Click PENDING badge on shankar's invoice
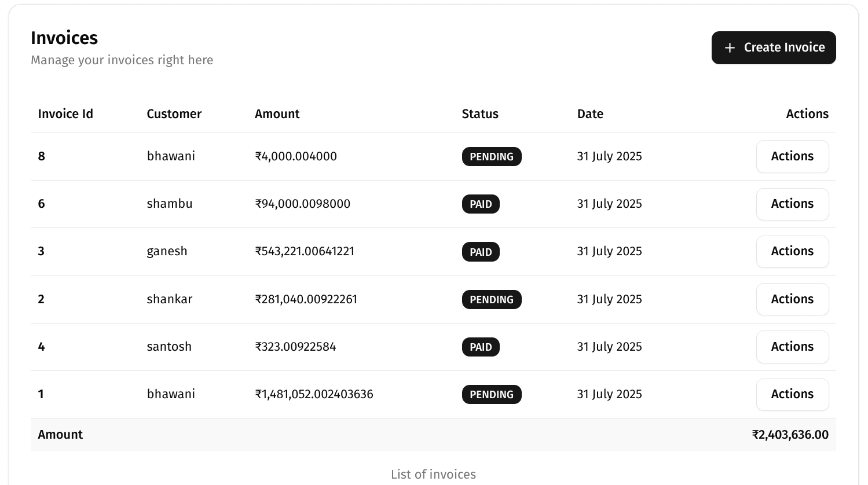This screenshot has width=868, height=485. (491, 300)
